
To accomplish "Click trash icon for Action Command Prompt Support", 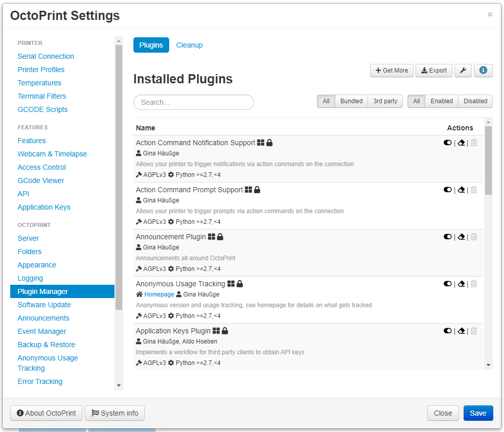I will 474,190.
